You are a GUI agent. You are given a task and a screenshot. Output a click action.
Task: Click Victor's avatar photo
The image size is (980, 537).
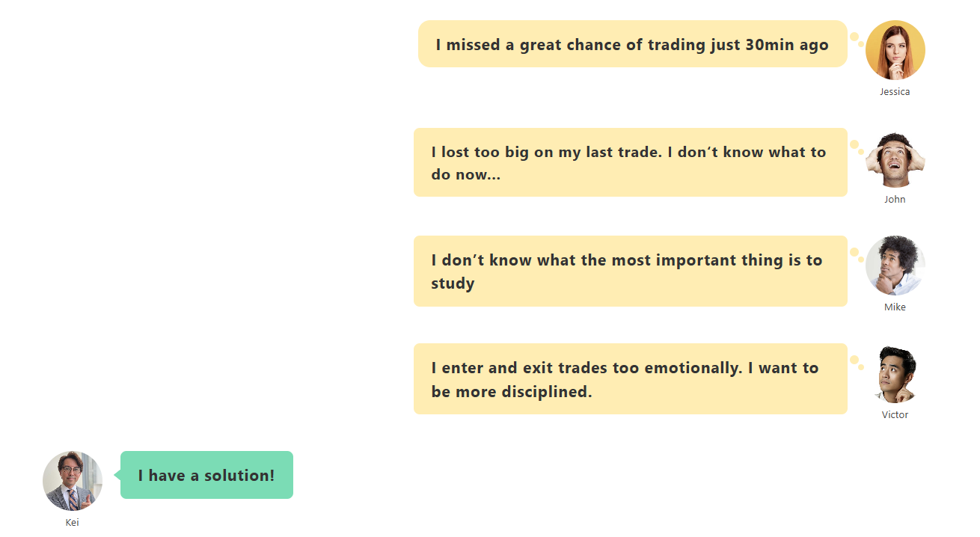tap(895, 373)
